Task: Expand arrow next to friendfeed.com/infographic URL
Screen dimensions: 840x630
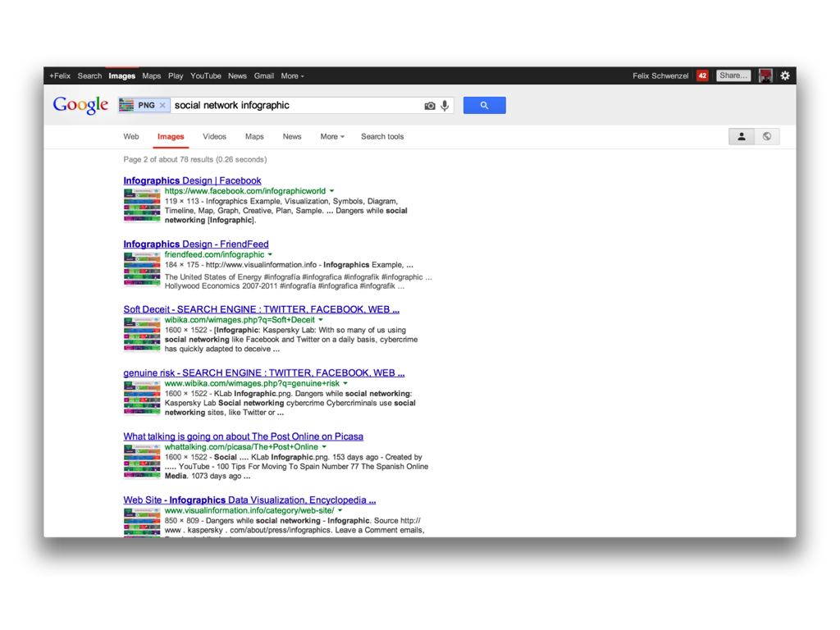Action: [271, 255]
